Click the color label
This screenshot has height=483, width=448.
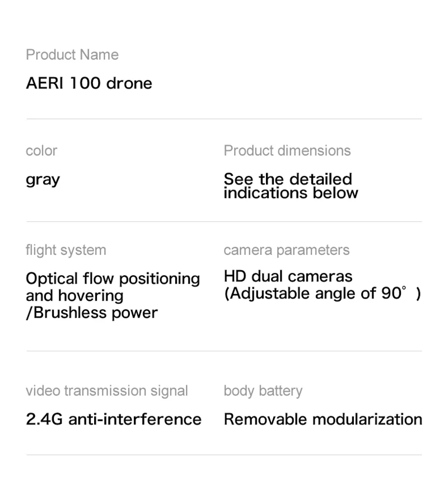coord(41,151)
